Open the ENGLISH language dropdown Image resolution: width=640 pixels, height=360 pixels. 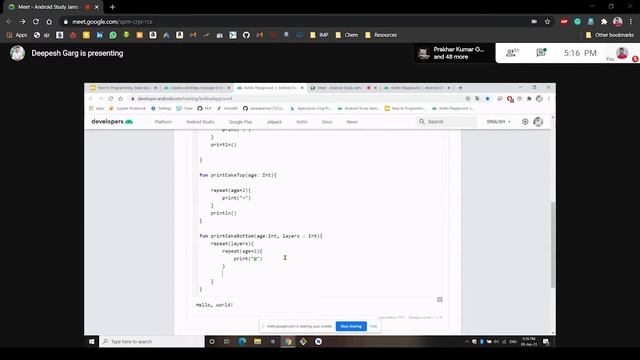pyautogui.click(x=498, y=122)
